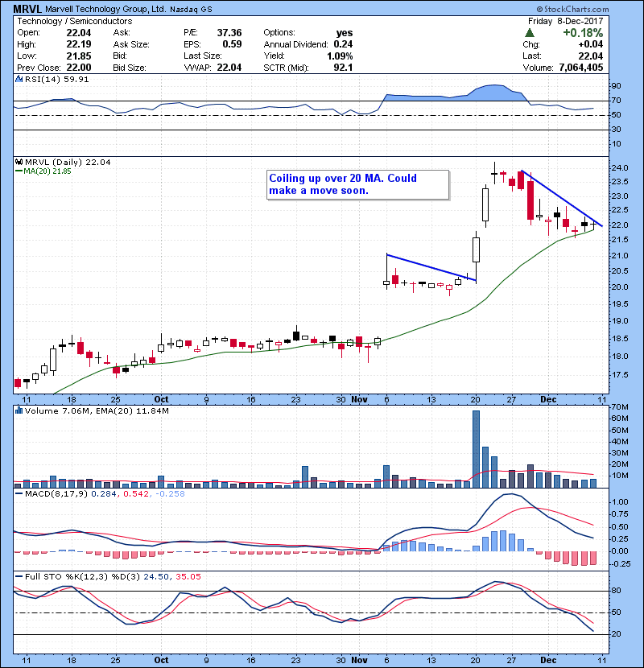Viewport: 644px width, 668px height.
Task: Click the Options yes value
Action: click(345, 33)
